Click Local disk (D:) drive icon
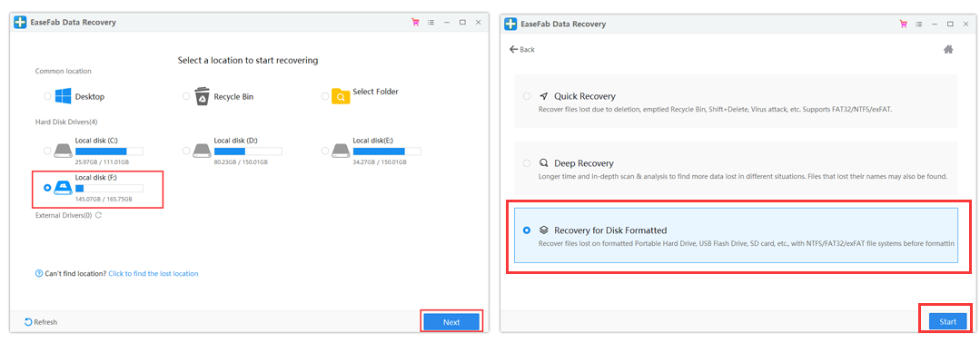Image resolution: width=980 pixels, height=343 pixels. (x=202, y=151)
